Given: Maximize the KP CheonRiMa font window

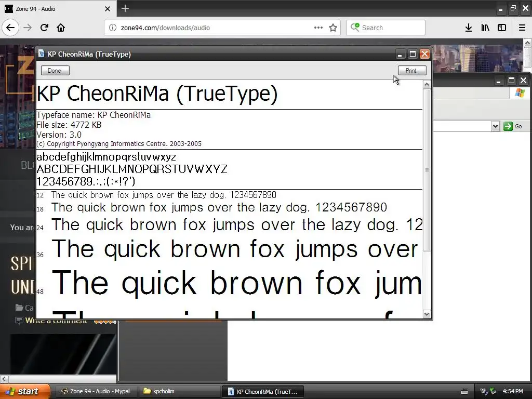Looking at the screenshot, I should (x=413, y=54).
